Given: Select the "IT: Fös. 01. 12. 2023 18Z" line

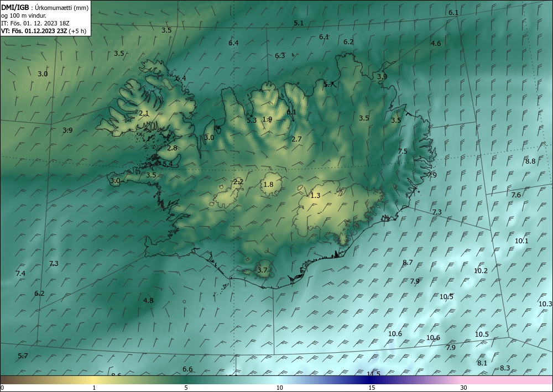Looking at the screenshot, I should pos(35,23).
